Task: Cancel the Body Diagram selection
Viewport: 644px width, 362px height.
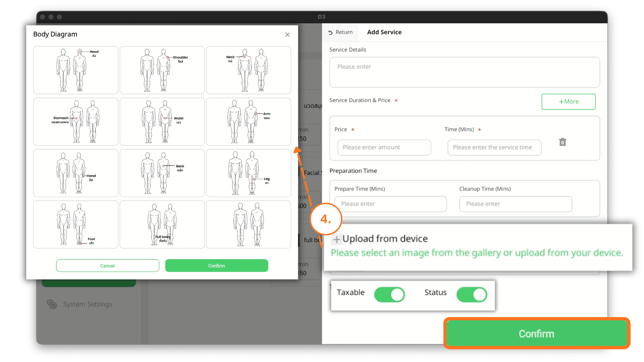Action: (x=107, y=265)
